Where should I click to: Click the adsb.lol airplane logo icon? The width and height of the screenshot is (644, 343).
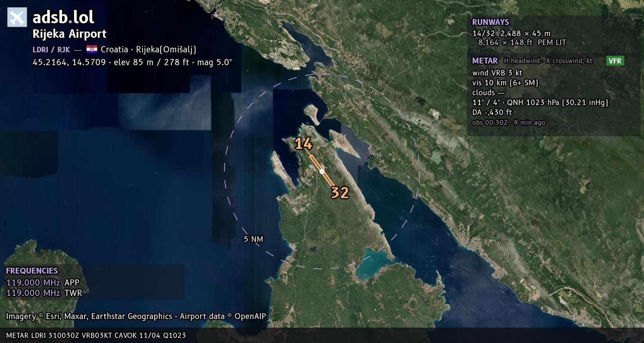[x=17, y=17]
